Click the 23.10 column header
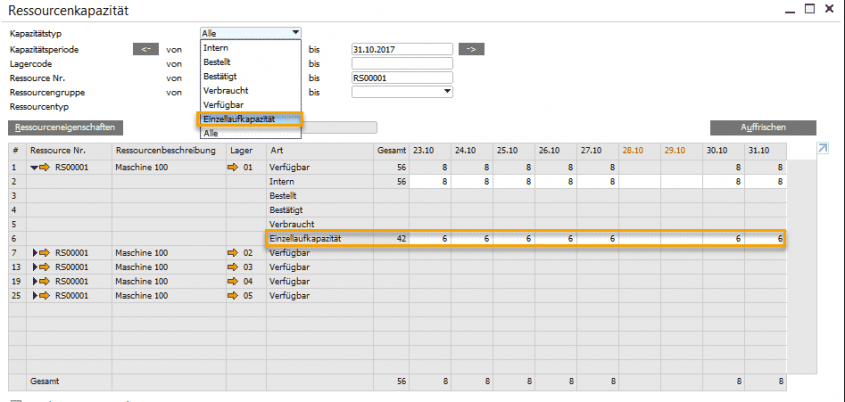Image resolution: width=845 pixels, height=402 pixels. click(x=430, y=151)
